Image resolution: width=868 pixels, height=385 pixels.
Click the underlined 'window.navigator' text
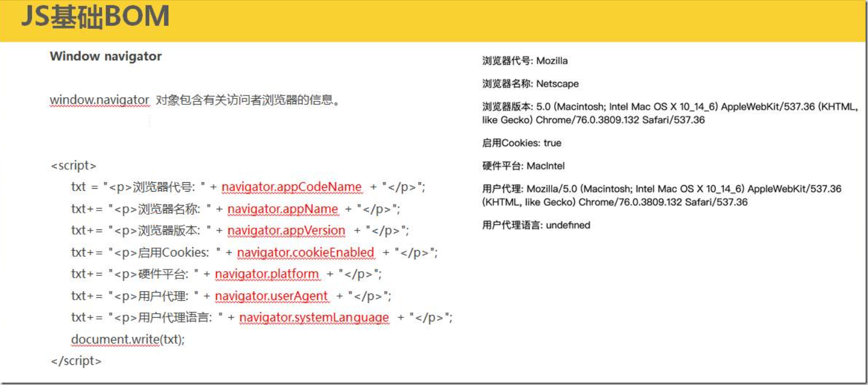(99, 100)
